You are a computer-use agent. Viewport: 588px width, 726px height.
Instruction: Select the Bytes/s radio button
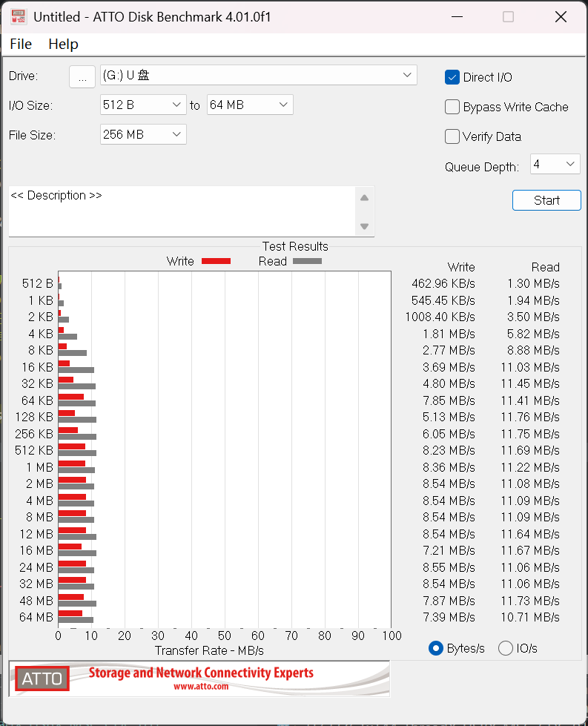coord(436,648)
